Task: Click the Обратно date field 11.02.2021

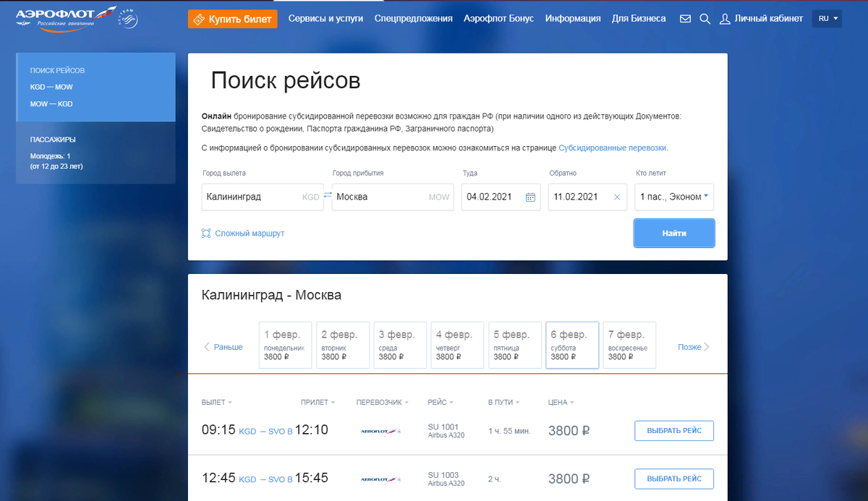Action: (587, 197)
